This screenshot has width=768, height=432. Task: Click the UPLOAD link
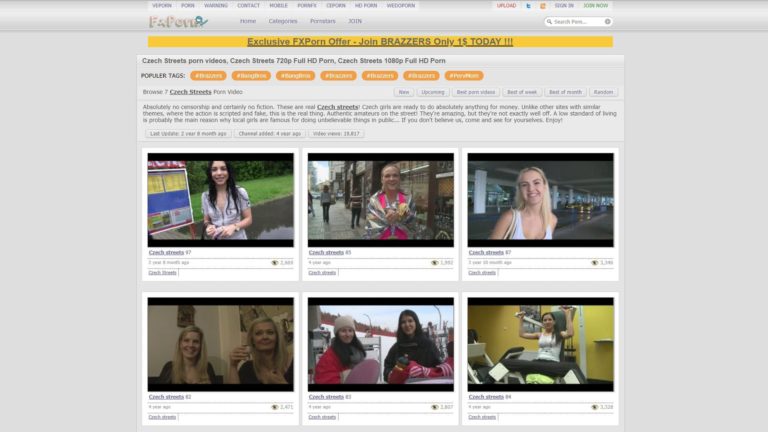[507, 6]
